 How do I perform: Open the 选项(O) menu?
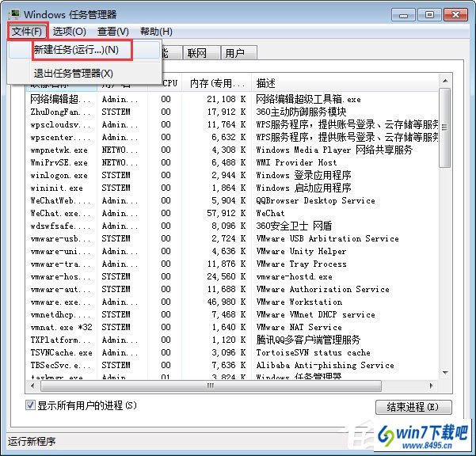[69, 32]
